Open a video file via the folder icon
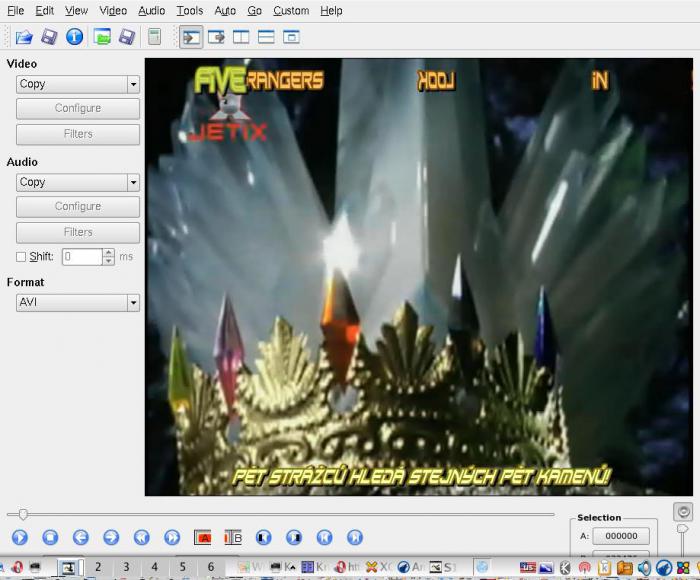This screenshot has width=700, height=580. (x=24, y=37)
